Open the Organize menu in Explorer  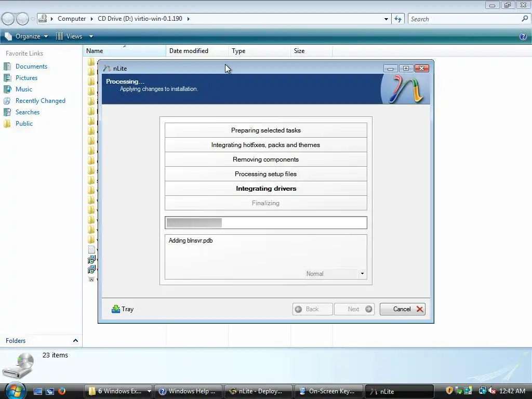pos(26,36)
